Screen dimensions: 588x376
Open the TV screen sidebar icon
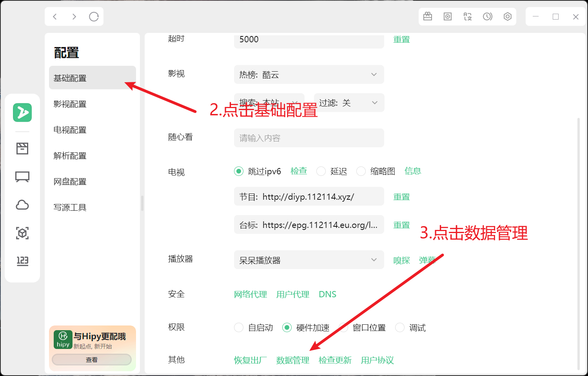[22, 177]
